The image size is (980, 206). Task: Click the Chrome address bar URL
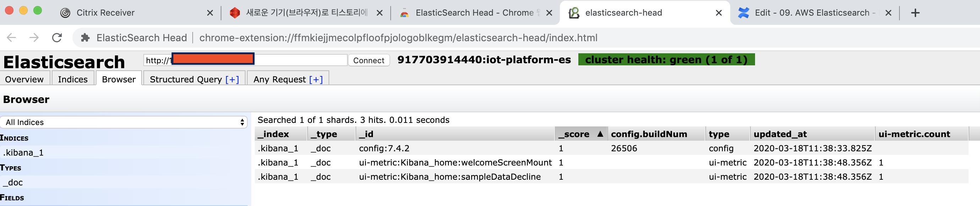coord(398,38)
